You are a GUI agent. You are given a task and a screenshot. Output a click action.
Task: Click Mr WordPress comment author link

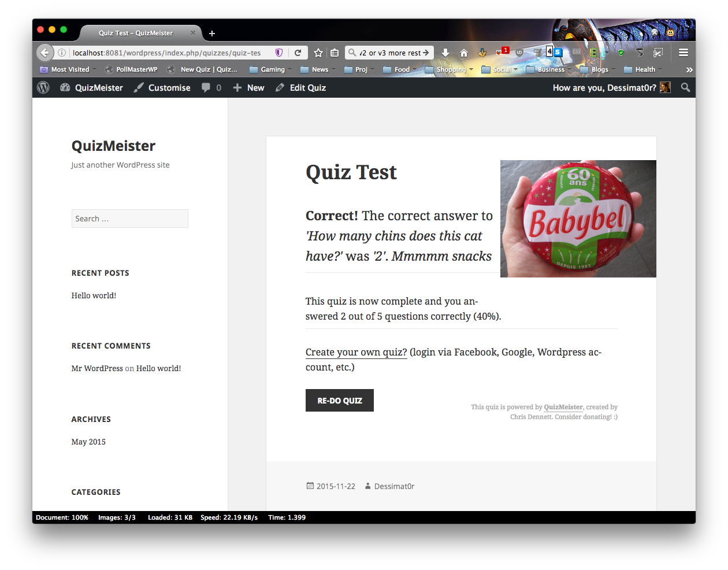coord(97,368)
